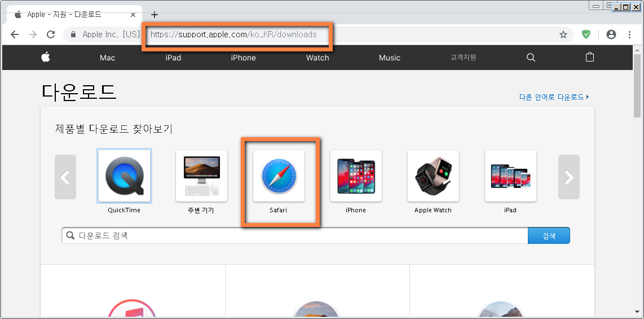Bookmark page with the star icon

[x=563, y=34]
